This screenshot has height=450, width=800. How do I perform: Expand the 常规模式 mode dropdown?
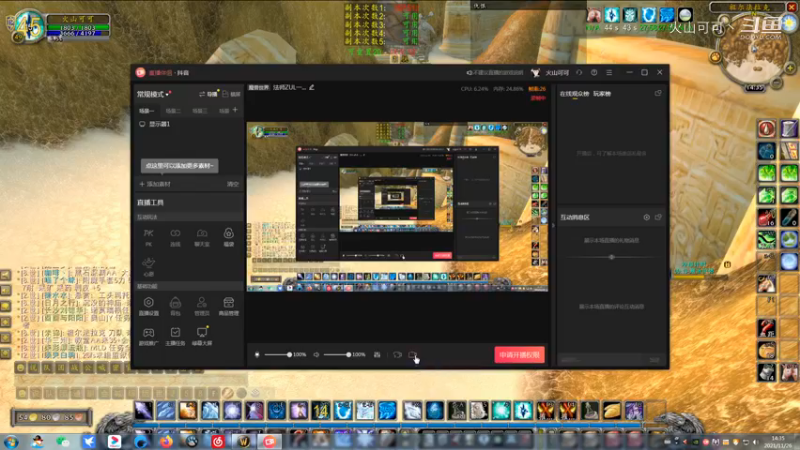154,94
